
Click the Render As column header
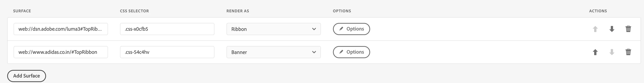pos(237,11)
